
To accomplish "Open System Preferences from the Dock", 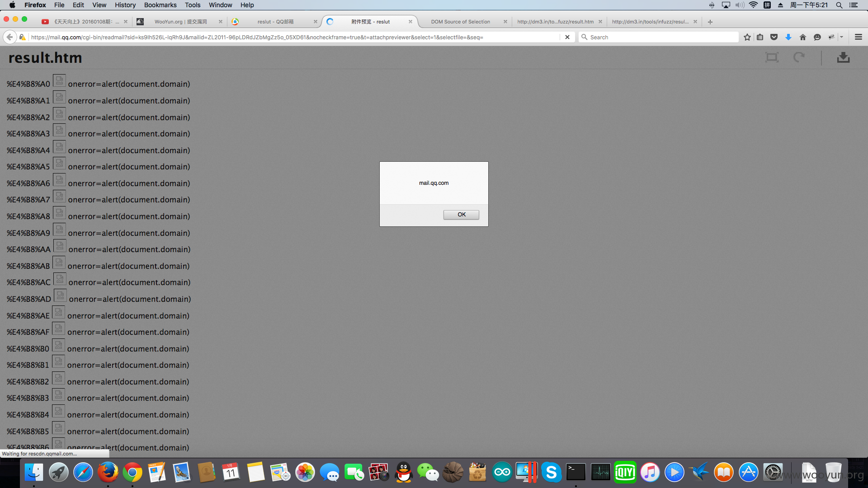I will click(773, 473).
